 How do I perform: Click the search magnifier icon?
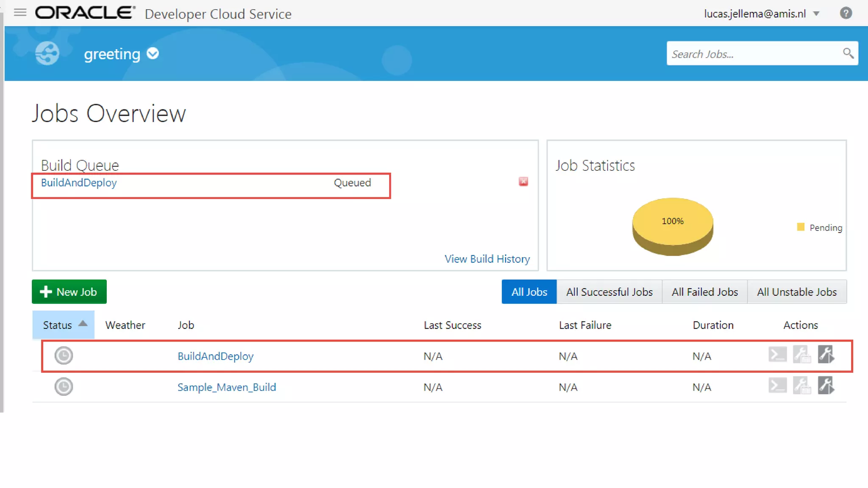848,53
